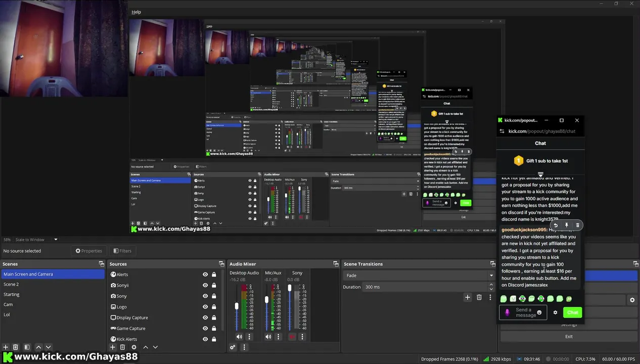Open source properties gear in Sources dock
The width and height of the screenshot is (640, 364).
click(134, 347)
